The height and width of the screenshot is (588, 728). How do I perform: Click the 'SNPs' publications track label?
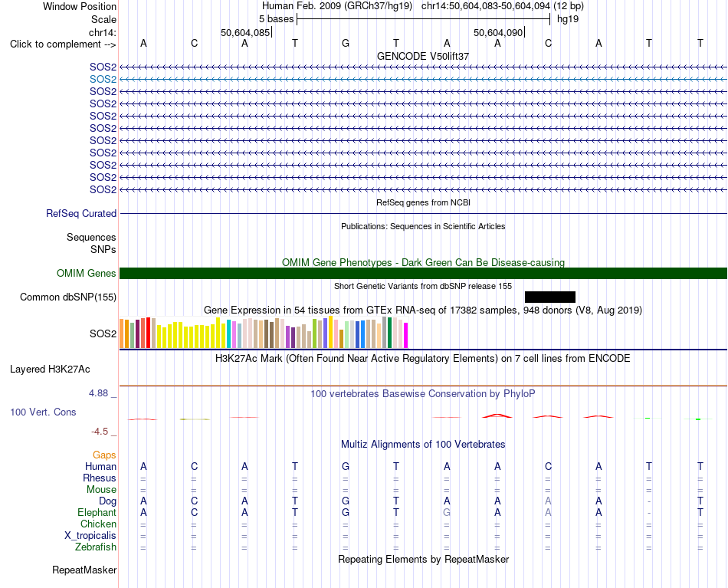click(103, 249)
